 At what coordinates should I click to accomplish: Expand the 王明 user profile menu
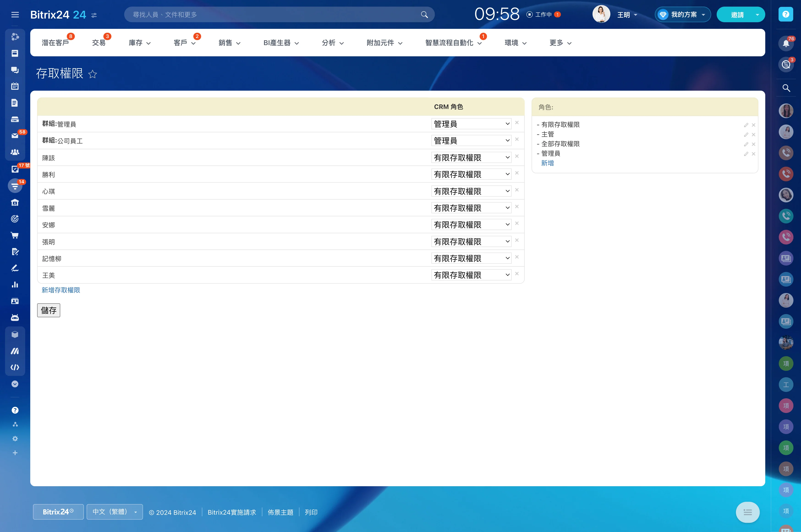click(627, 15)
